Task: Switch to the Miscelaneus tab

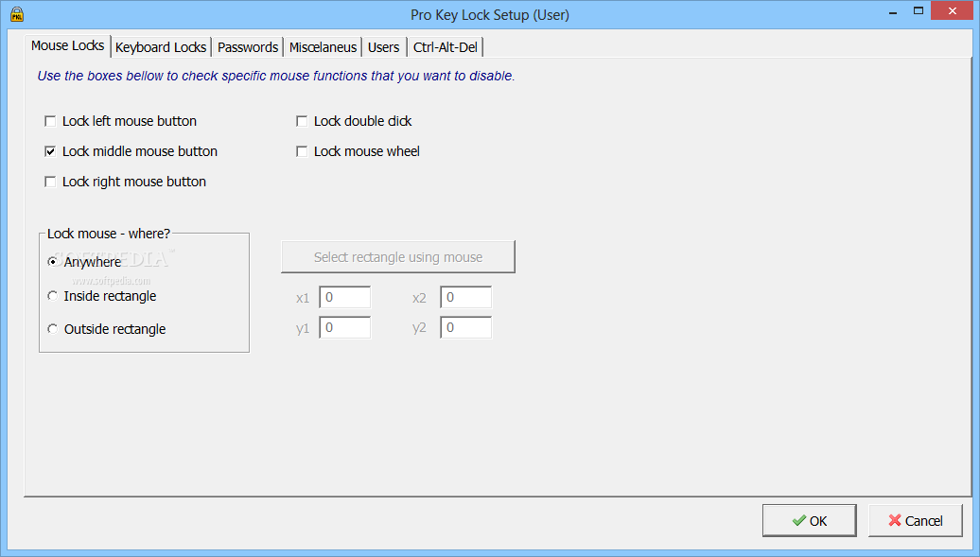Action: tap(323, 47)
